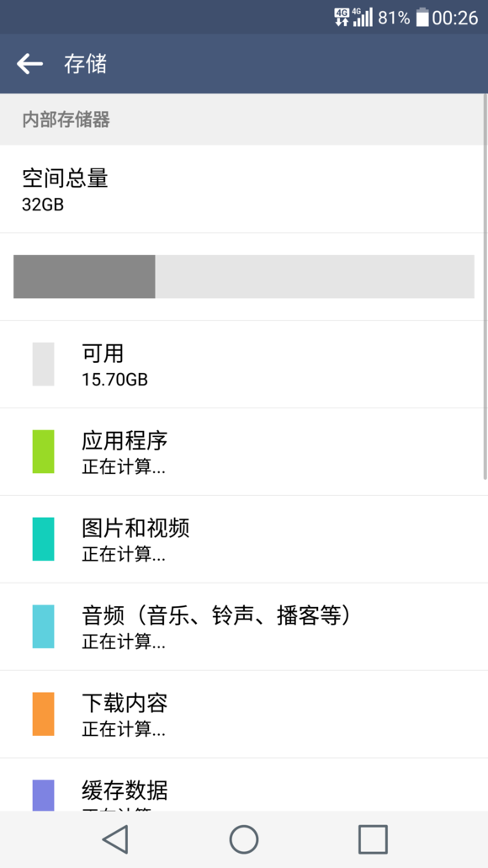Tap the home circle navigation button

(x=244, y=839)
